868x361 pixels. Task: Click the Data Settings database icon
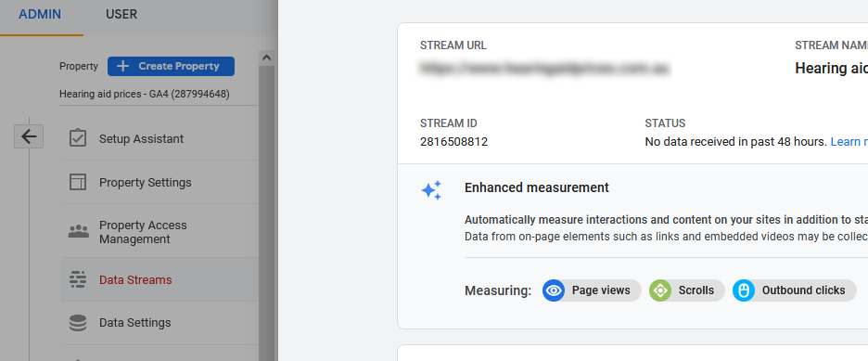point(78,323)
